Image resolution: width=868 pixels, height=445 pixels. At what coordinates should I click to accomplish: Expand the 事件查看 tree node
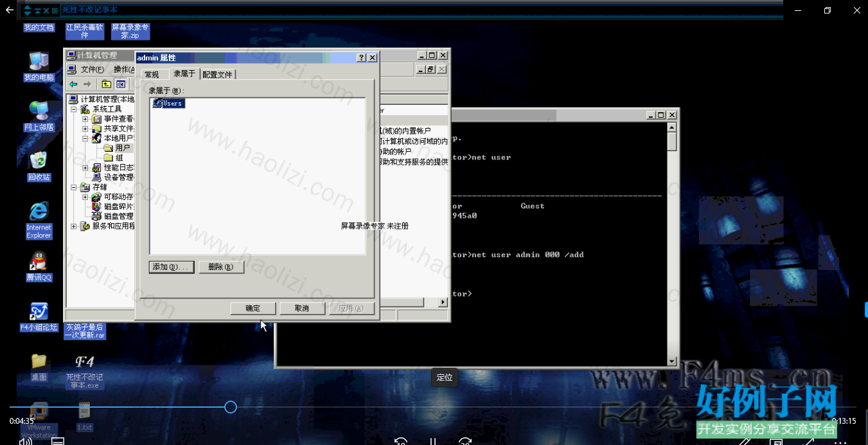(x=85, y=119)
